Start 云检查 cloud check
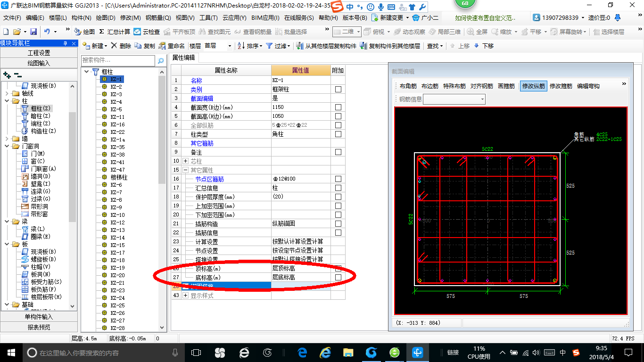 point(147,32)
